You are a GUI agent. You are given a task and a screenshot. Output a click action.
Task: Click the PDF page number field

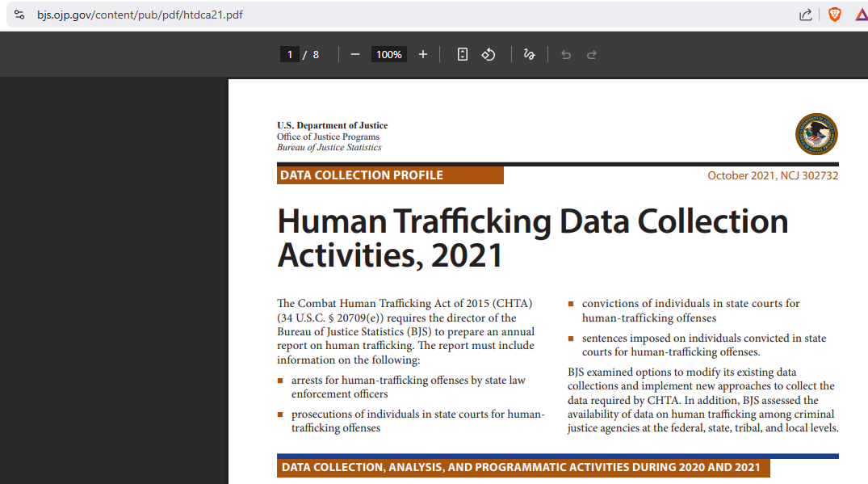click(290, 54)
